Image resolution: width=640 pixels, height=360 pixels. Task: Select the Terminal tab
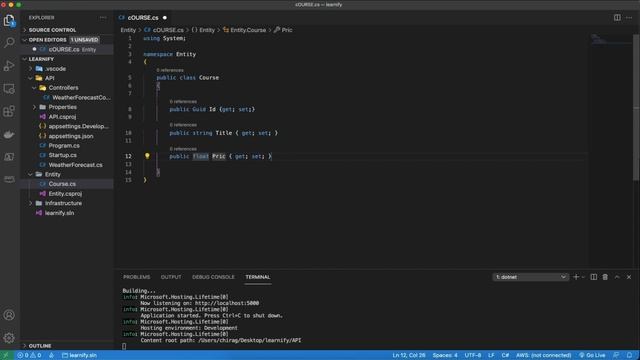pyautogui.click(x=258, y=277)
